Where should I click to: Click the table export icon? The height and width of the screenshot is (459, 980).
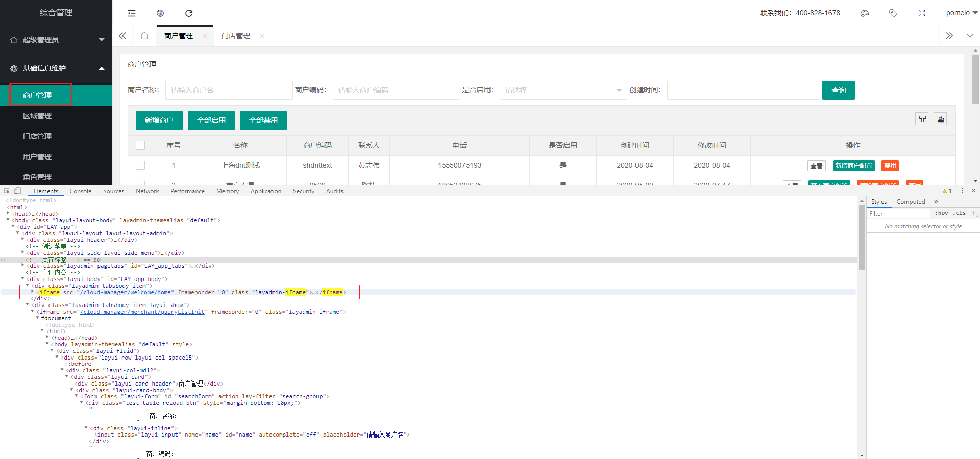pos(941,119)
